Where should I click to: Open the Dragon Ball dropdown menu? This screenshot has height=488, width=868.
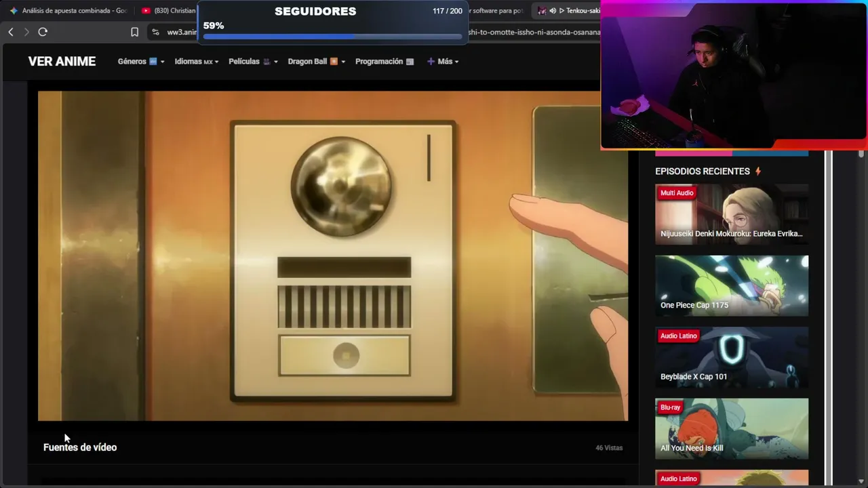pos(317,62)
